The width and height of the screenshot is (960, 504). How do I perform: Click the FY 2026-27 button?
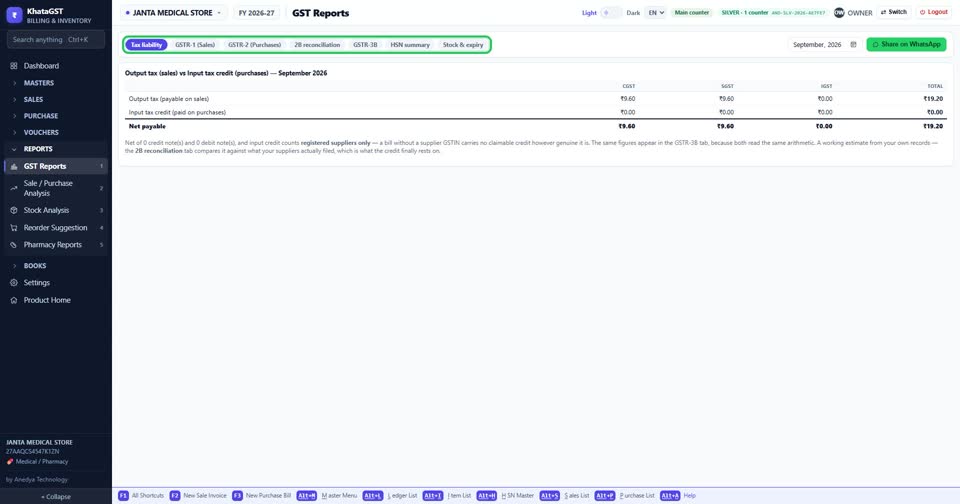pos(256,12)
